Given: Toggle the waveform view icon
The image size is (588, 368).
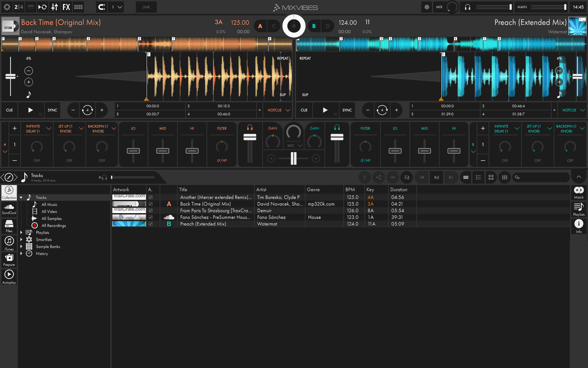Looking at the screenshot, I should 31,7.
